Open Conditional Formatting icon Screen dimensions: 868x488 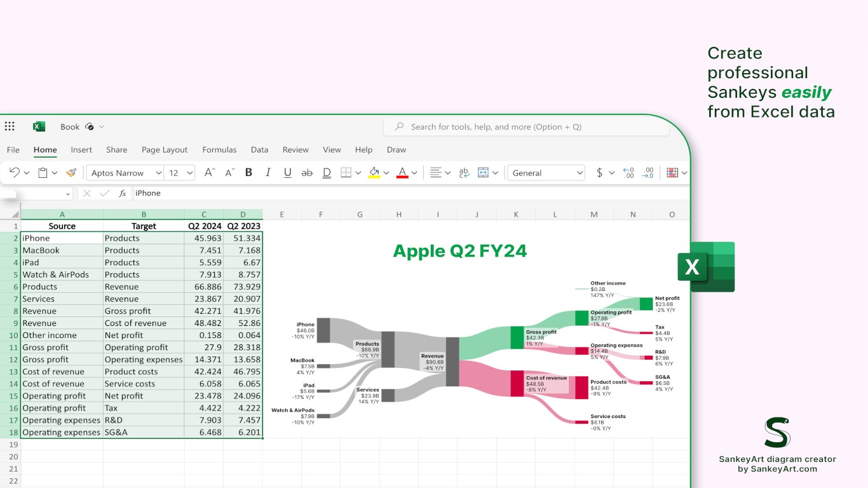point(672,173)
